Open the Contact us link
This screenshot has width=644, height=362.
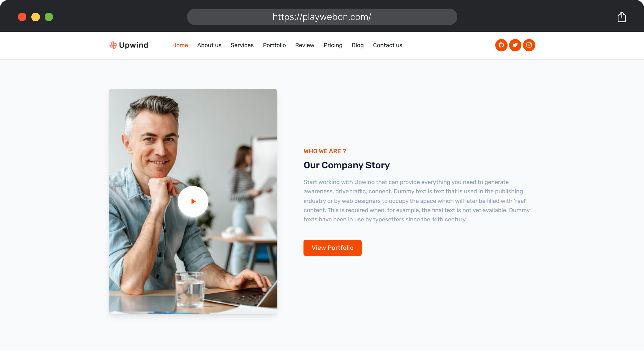click(x=387, y=45)
